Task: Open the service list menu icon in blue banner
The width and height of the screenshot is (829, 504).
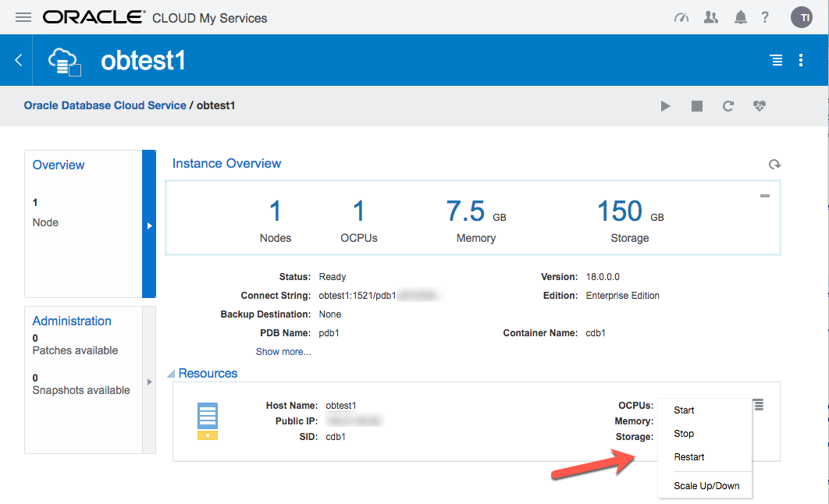Action: (x=776, y=60)
